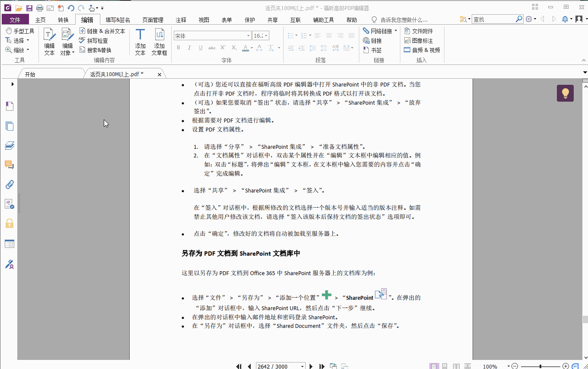The image size is (588, 369).
Task: Open the image annotation tool
Action: (418, 40)
